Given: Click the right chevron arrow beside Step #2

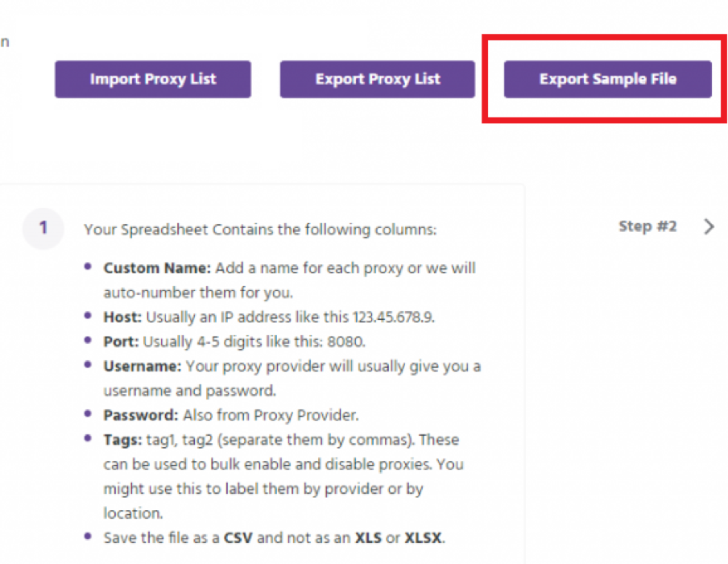Looking at the screenshot, I should click(709, 226).
